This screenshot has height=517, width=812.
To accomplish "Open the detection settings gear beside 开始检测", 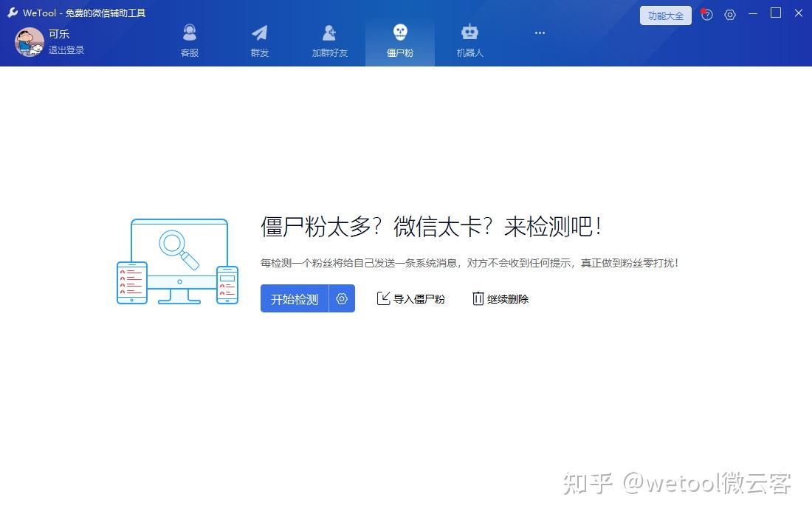I will (x=341, y=298).
